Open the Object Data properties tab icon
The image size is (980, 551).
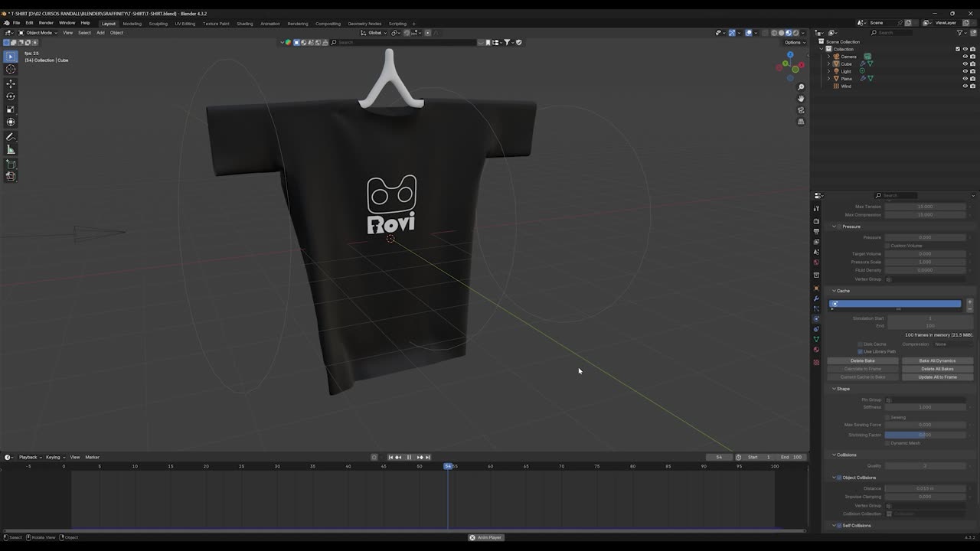pyautogui.click(x=816, y=339)
